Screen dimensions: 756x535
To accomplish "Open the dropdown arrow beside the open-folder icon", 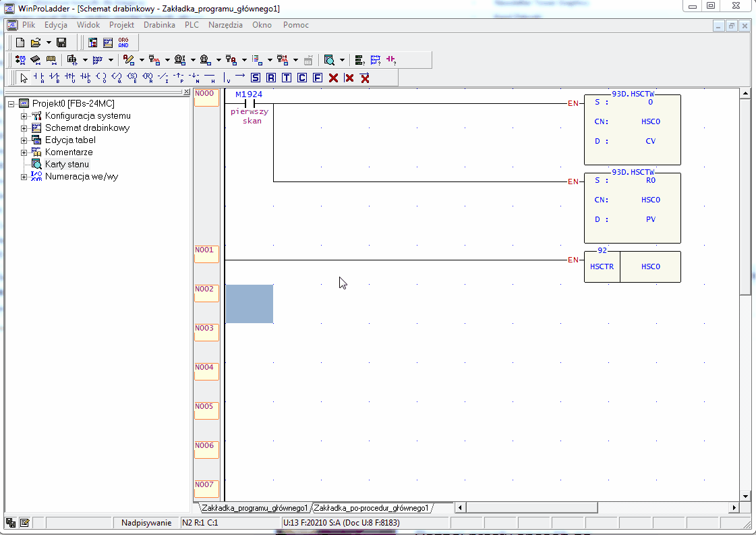I will (49, 43).
